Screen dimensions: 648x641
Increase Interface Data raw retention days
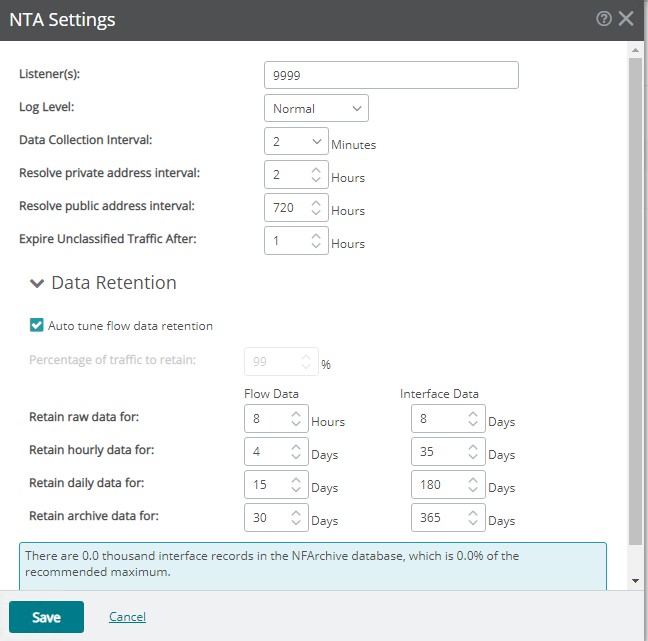click(x=473, y=415)
